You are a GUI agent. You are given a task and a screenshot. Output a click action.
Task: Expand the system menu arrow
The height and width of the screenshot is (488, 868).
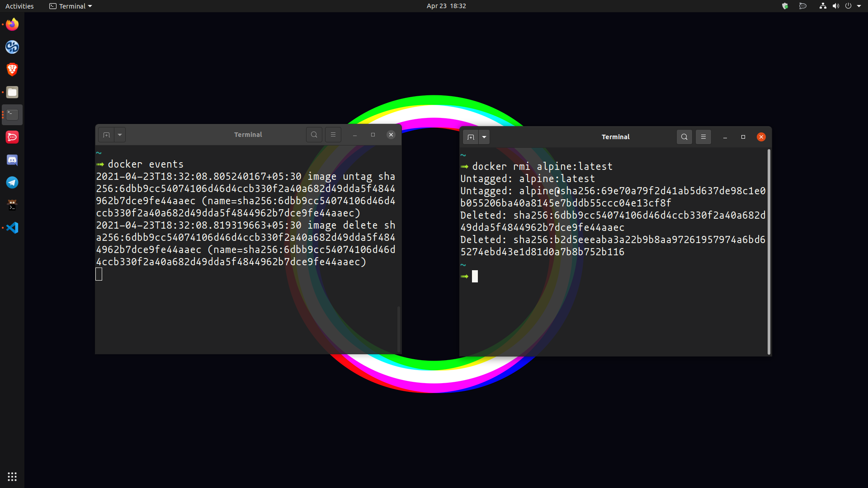[859, 6]
